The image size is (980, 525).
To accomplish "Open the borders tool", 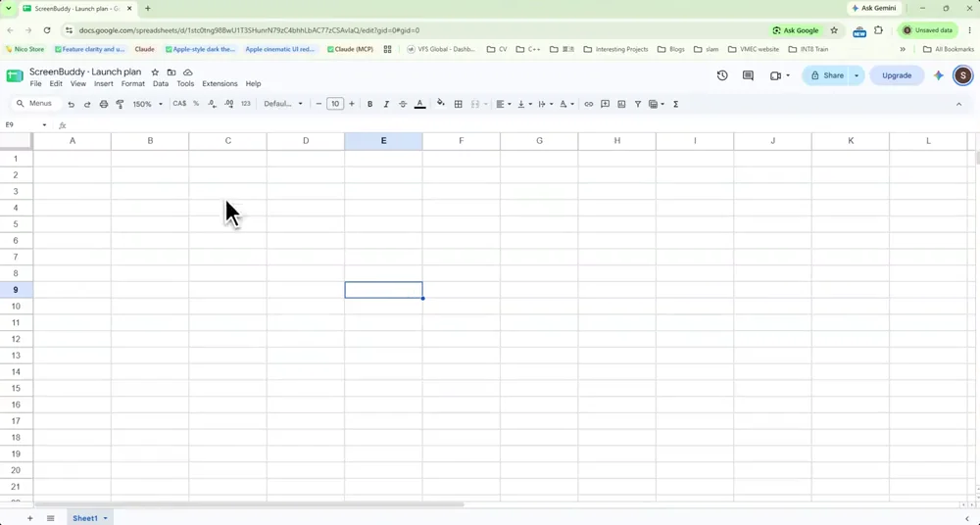I will (x=458, y=104).
